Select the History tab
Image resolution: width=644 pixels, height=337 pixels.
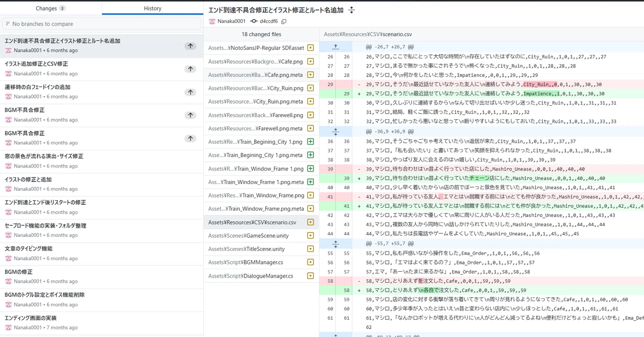coord(152,8)
